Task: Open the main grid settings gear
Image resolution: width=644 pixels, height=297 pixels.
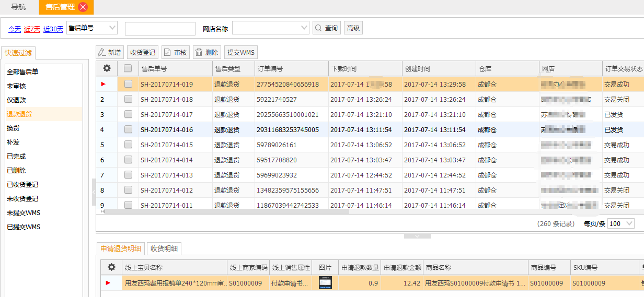Action: [107, 68]
